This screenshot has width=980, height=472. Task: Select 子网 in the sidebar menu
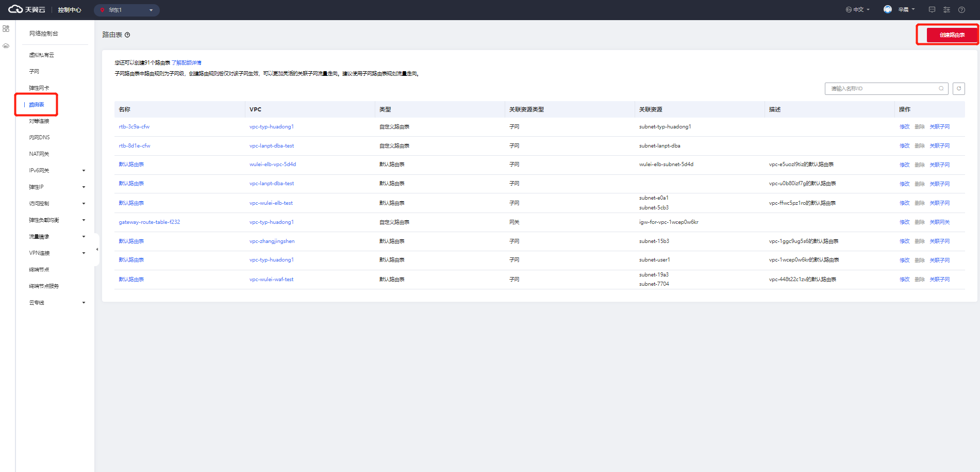[x=34, y=72]
